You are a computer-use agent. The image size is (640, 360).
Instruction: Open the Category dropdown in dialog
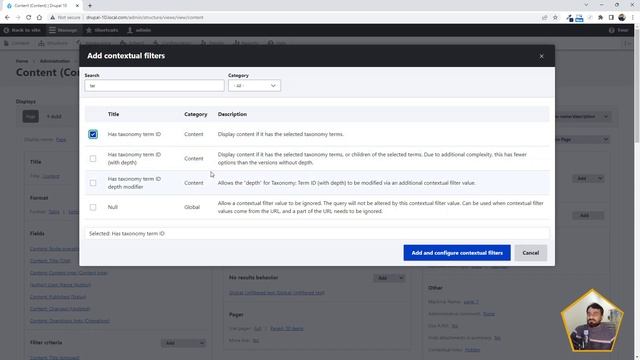[x=254, y=86]
